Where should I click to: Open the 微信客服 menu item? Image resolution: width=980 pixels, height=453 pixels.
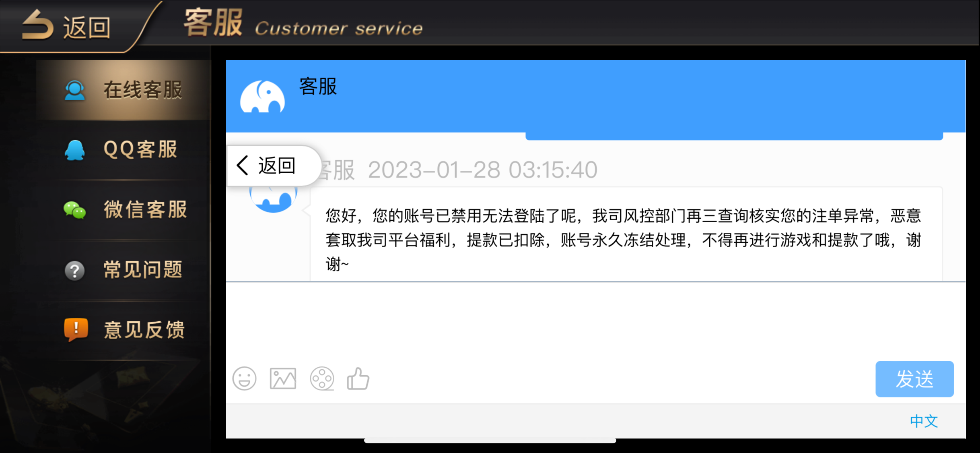point(124,210)
